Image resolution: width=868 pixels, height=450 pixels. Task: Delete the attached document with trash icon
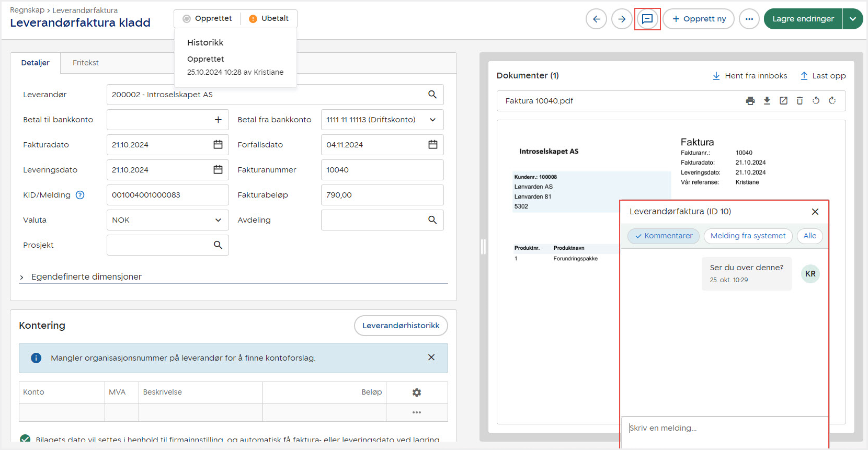click(800, 101)
